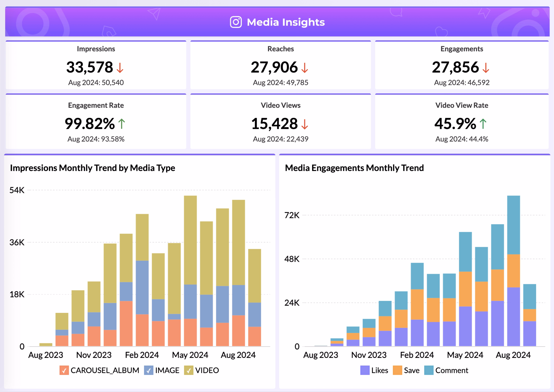Viewport: 554px width, 392px height.
Task: Toggle the VIDEO legend checkbox
Action: tap(188, 370)
